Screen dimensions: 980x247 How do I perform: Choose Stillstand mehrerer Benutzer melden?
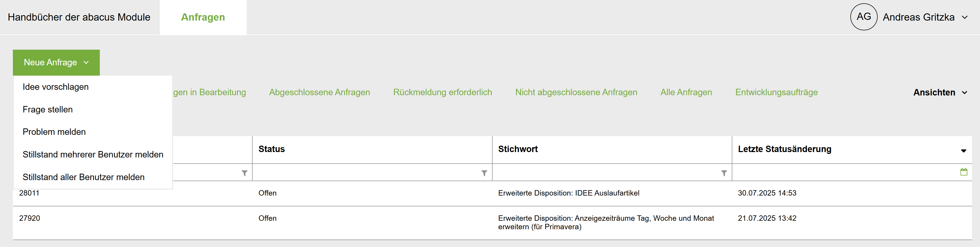(x=93, y=155)
